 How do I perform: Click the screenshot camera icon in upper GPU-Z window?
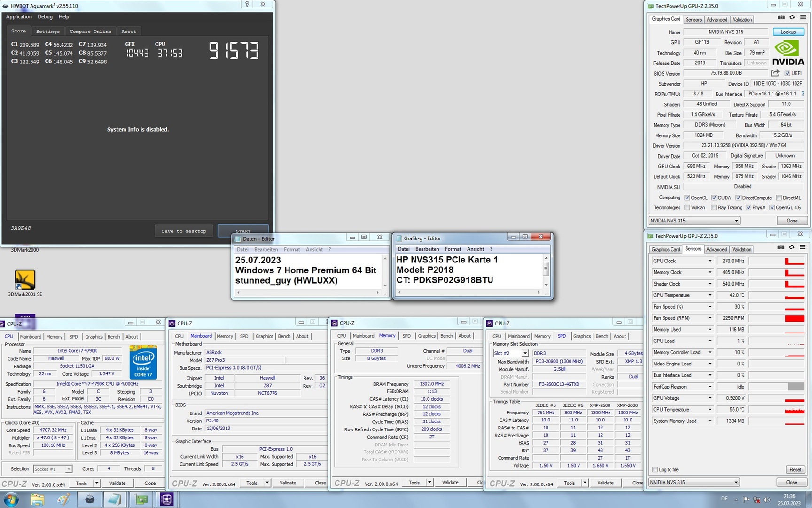tap(781, 17)
